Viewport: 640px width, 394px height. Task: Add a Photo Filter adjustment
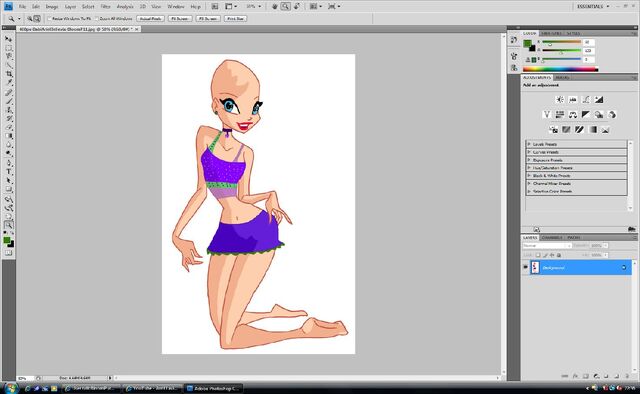[x=599, y=115]
